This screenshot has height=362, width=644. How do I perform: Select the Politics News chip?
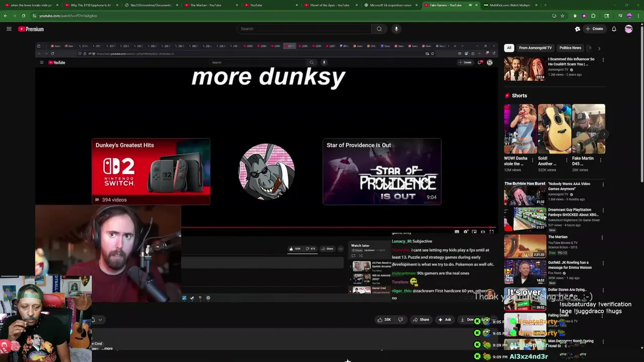pyautogui.click(x=570, y=48)
